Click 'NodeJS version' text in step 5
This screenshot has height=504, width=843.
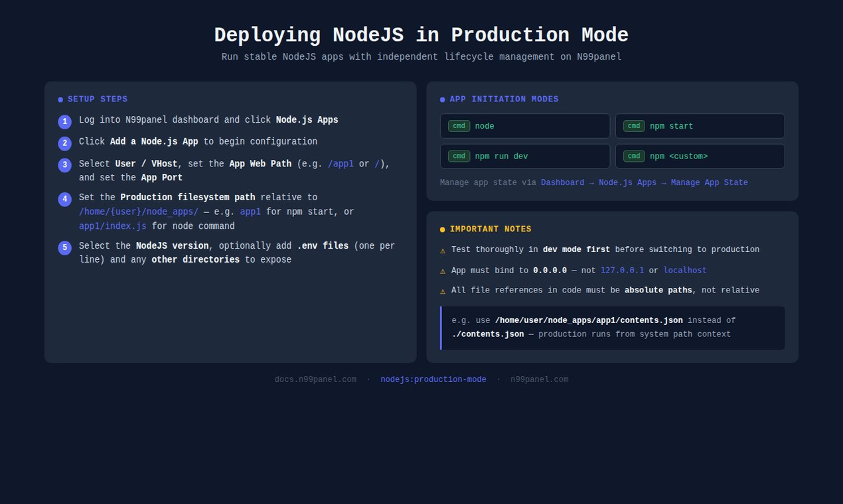click(173, 246)
